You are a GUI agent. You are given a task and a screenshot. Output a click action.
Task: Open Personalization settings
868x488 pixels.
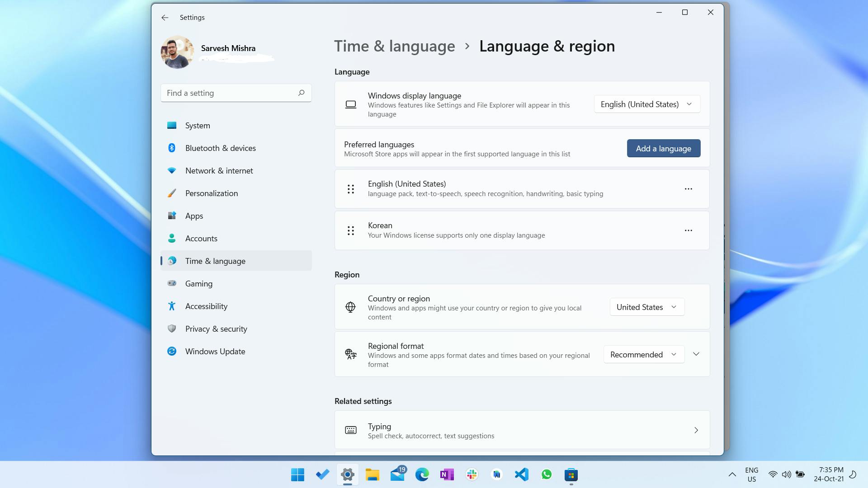pos(211,192)
